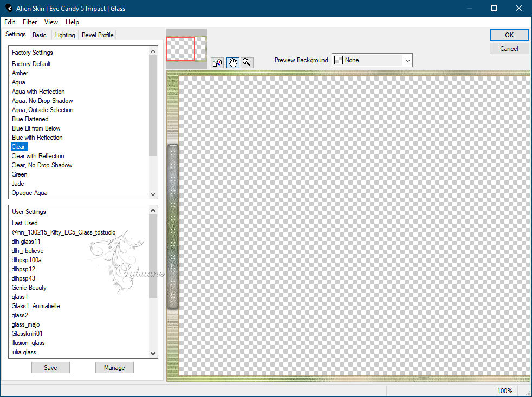532x397 pixels.
Task: Select dlhpsp12 user setting
Action: [x=23, y=269]
